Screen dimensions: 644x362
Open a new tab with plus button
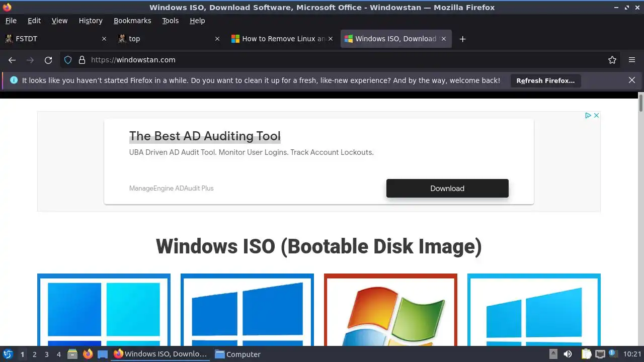click(x=463, y=39)
